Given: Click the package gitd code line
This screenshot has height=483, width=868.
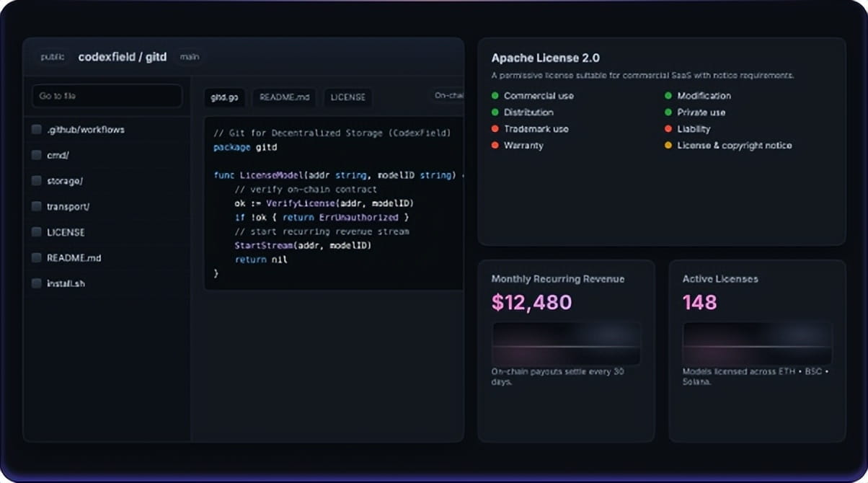Looking at the screenshot, I should coord(245,147).
